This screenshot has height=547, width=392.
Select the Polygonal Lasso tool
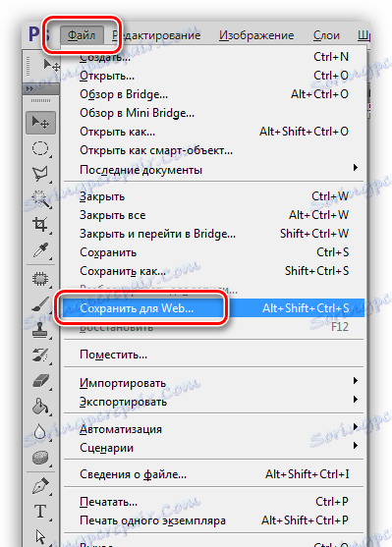40,174
